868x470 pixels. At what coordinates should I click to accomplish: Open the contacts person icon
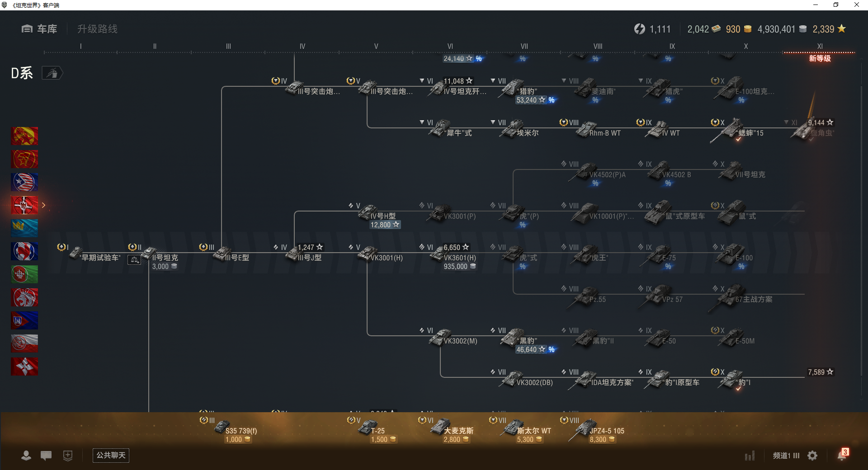click(26, 456)
